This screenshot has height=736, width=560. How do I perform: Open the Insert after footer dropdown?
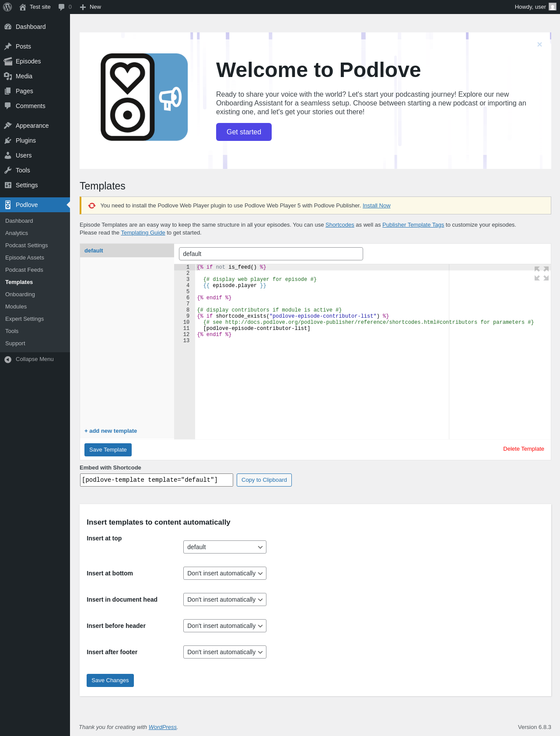click(x=225, y=652)
